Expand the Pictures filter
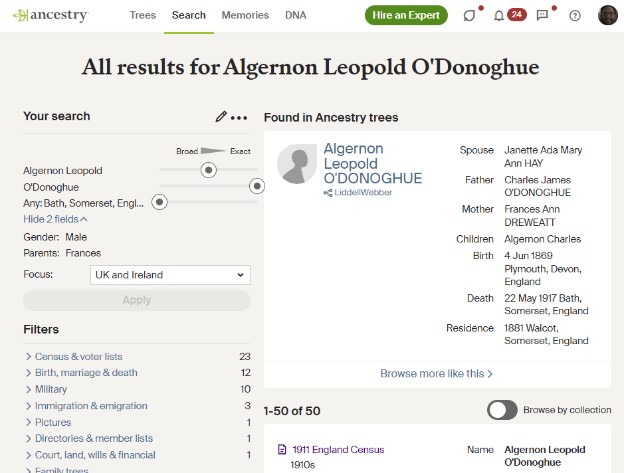624x473 pixels. pyautogui.click(x=53, y=422)
